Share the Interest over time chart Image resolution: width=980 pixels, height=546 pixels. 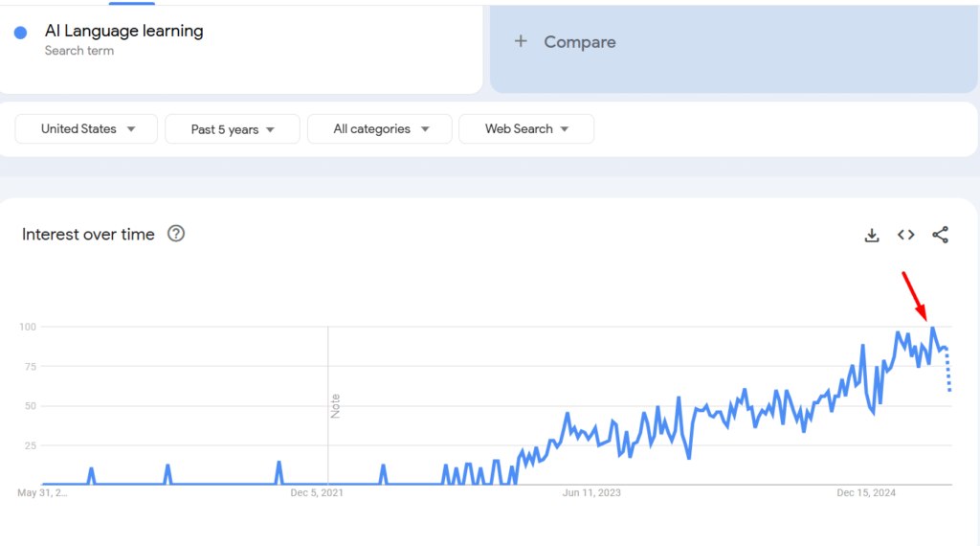pos(940,235)
